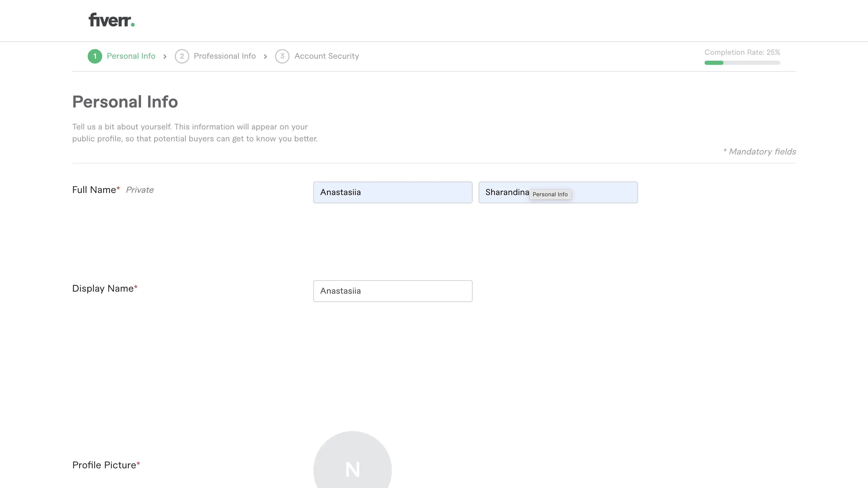This screenshot has width=868, height=488.
Task: Click the Display Name label
Action: pyautogui.click(x=103, y=289)
